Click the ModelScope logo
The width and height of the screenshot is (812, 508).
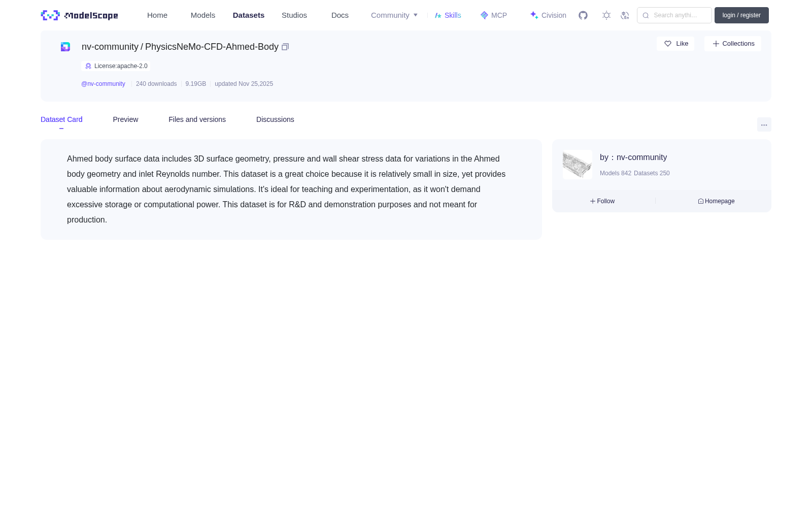pos(79,15)
